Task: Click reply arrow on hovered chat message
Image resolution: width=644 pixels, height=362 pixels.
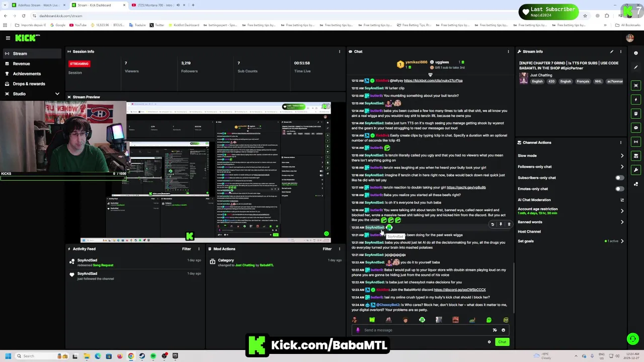Action: [x=493, y=224]
